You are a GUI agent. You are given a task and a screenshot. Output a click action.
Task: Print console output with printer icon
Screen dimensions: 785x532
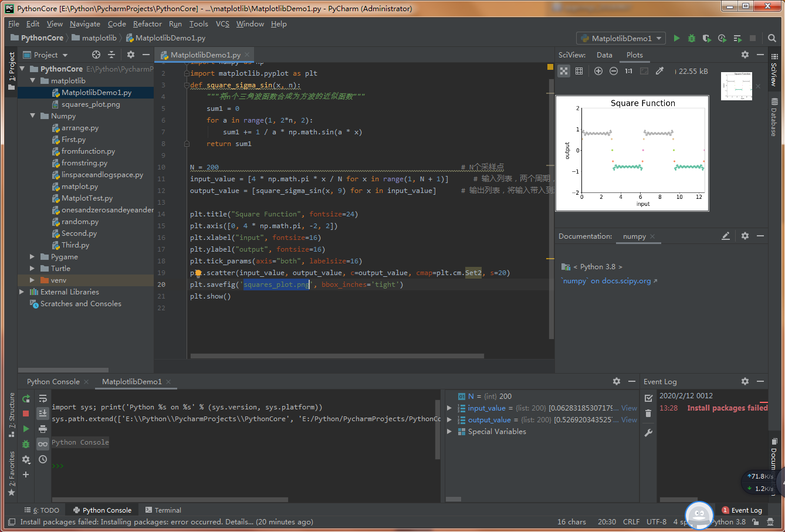[43, 429]
